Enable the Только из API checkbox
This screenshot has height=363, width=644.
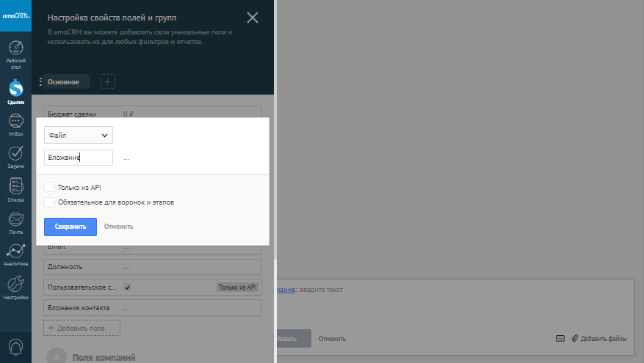click(49, 188)
